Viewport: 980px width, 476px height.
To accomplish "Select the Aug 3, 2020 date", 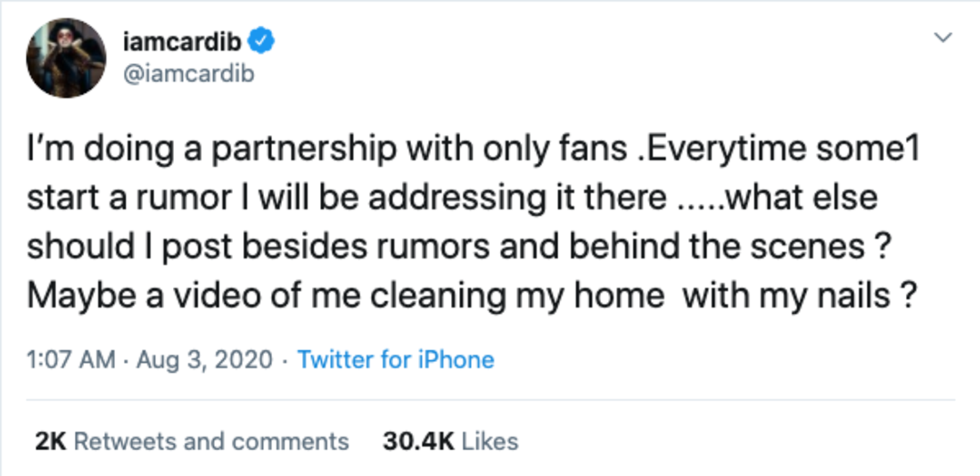I will coord(205,360).
